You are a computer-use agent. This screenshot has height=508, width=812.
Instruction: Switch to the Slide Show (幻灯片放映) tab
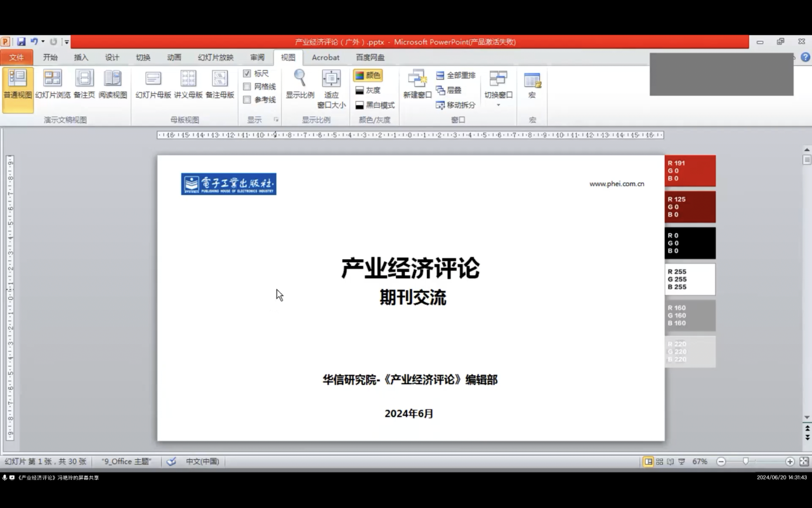pos(215,57)
